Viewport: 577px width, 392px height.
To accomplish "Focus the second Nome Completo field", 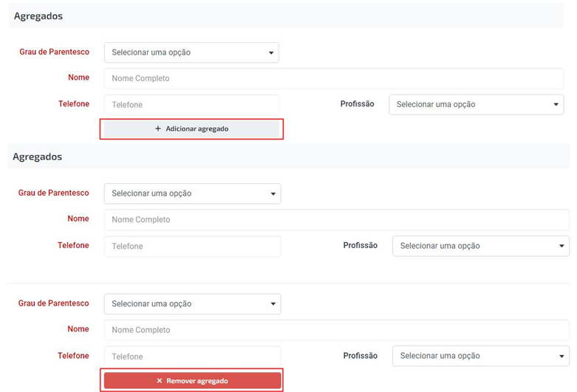I will [x=337, y=220].
